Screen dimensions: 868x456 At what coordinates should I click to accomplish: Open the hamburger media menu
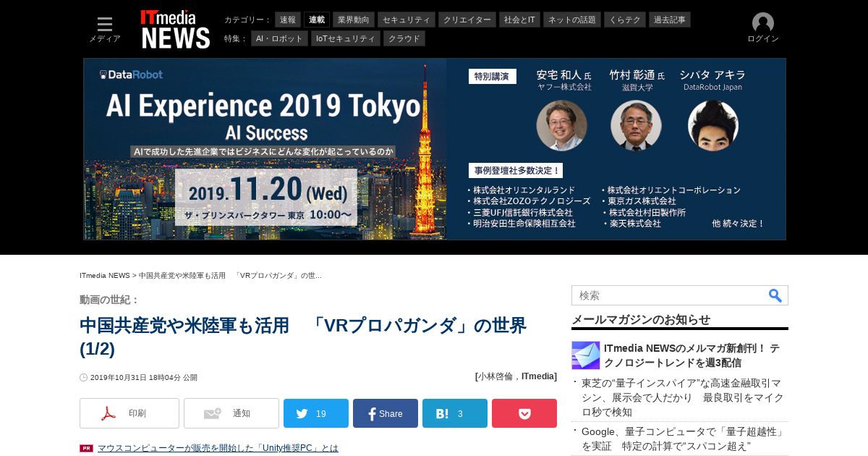pos(105,24)
